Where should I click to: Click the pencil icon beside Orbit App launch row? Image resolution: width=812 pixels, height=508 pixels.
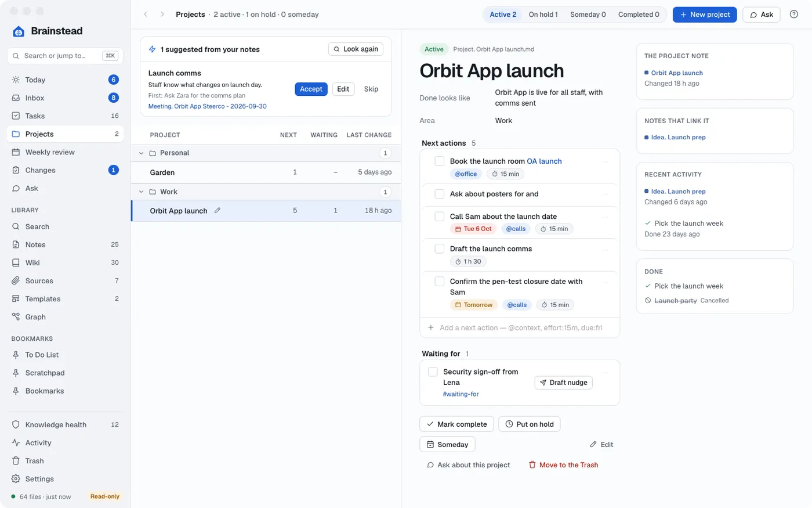coord(217,211)
